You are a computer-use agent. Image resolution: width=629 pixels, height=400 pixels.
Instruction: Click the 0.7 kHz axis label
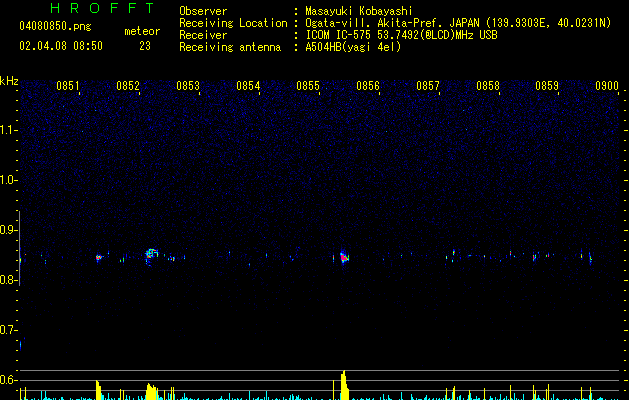click(8, 330)
